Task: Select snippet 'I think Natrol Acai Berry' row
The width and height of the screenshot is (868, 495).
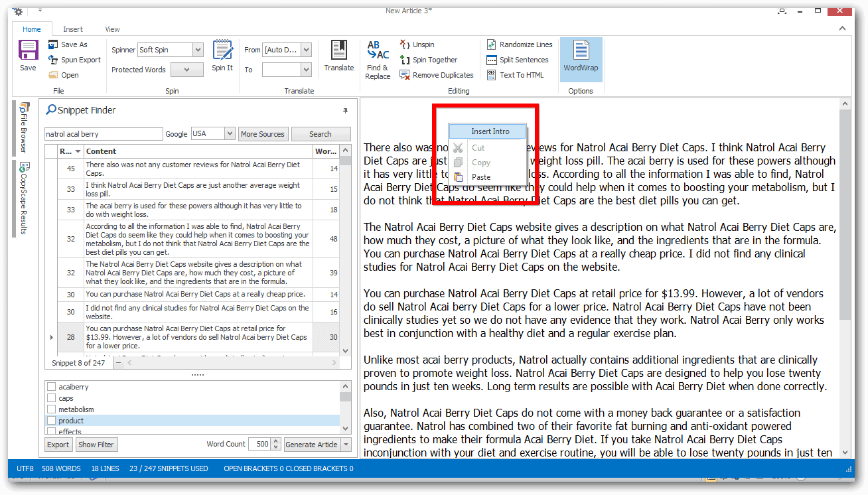Action: [x=198, y=189]
